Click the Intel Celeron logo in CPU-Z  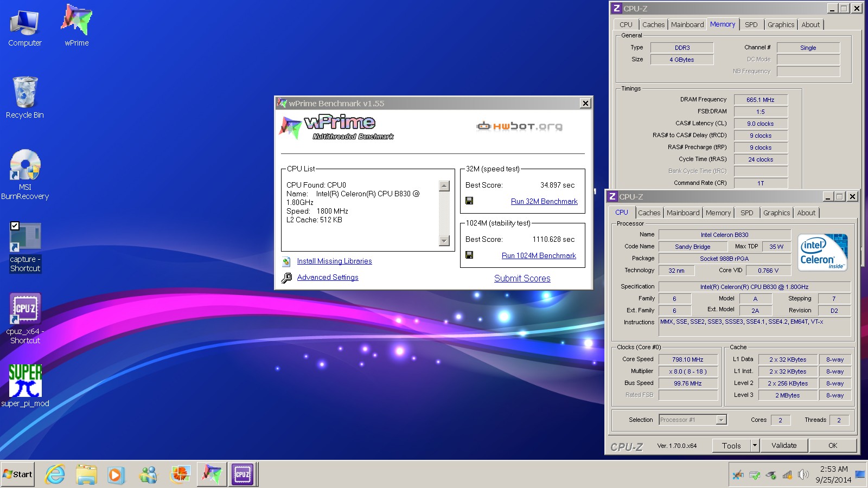point(822,252)
